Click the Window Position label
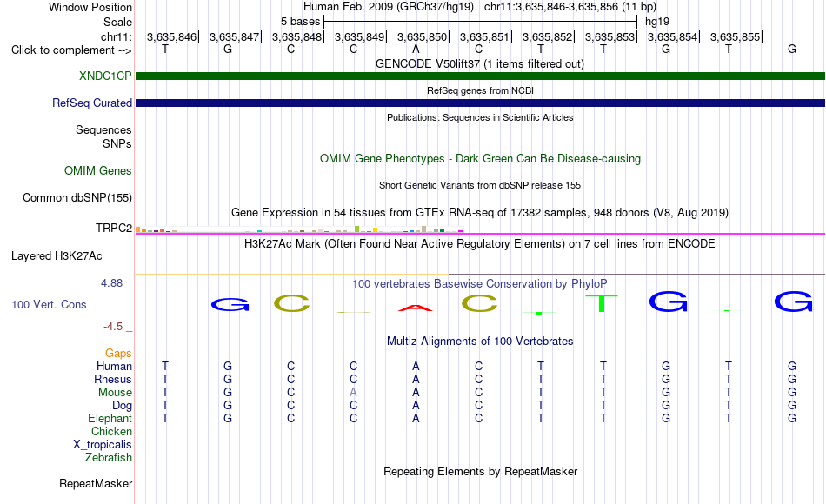The width and height of the screenshot is (826, 504). pos(90,7)
